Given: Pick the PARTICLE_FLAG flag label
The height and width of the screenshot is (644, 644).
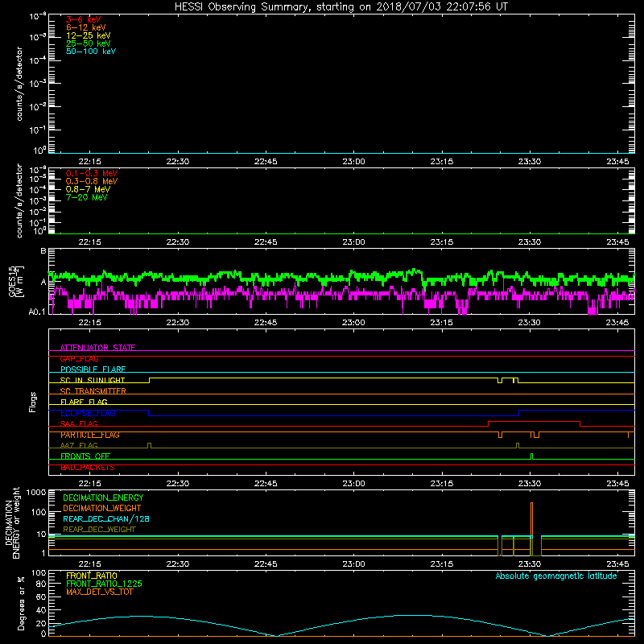Looking at the screenshot, I should click(x=90, y=435).
